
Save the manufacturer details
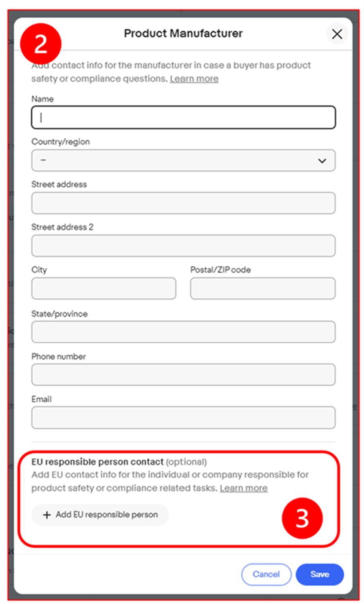[x=319, y=574]
